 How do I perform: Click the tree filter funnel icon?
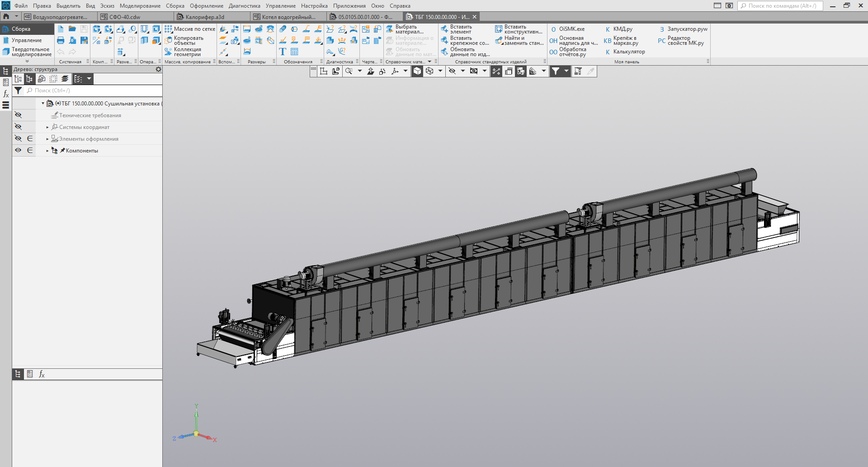click(18, 91)
